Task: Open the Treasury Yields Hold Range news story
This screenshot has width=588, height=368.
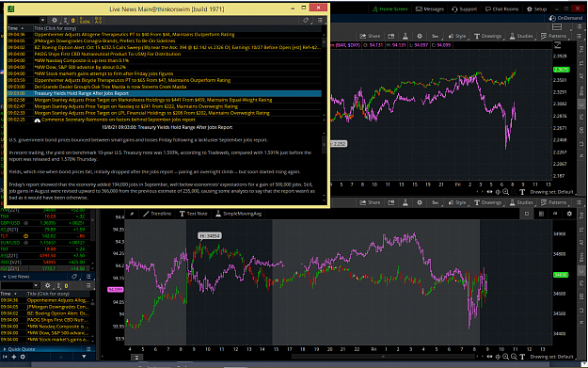Action: pos(164,93)
